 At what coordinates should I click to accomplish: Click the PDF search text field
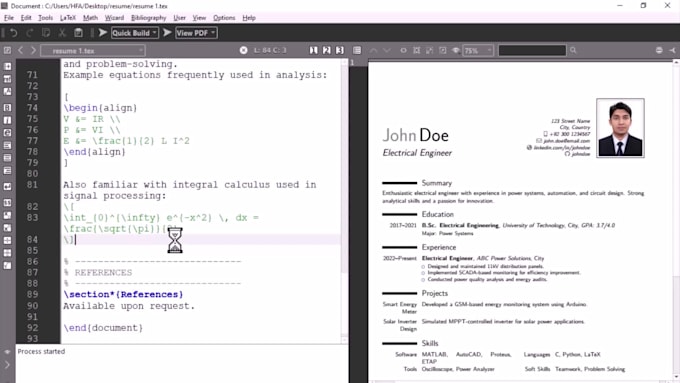coord(532,50)
